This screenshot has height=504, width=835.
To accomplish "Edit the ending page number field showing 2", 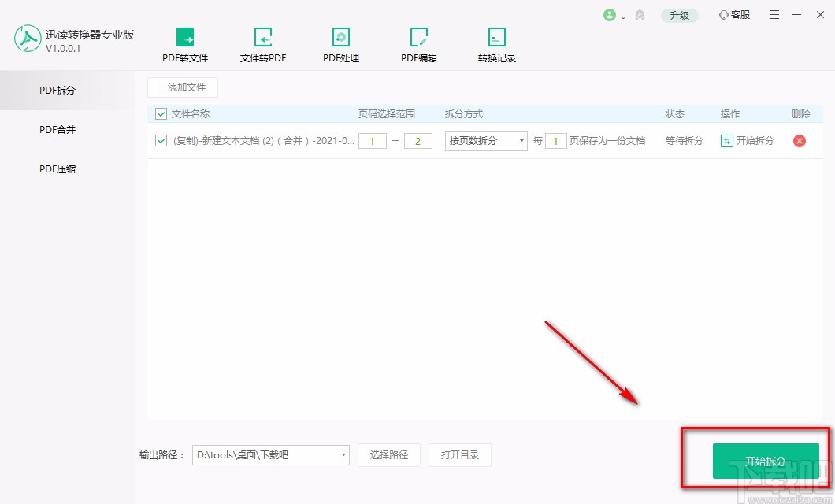I will tap(417, 140).
